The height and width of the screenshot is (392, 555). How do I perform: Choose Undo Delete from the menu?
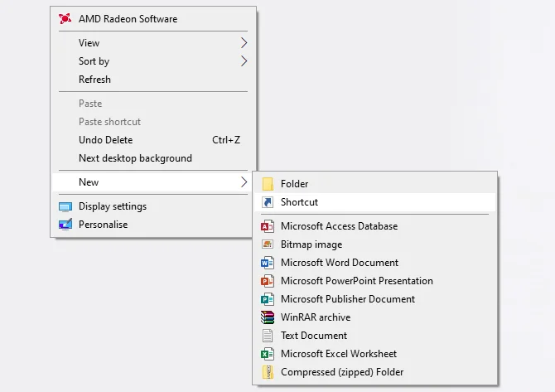[153, 140]
